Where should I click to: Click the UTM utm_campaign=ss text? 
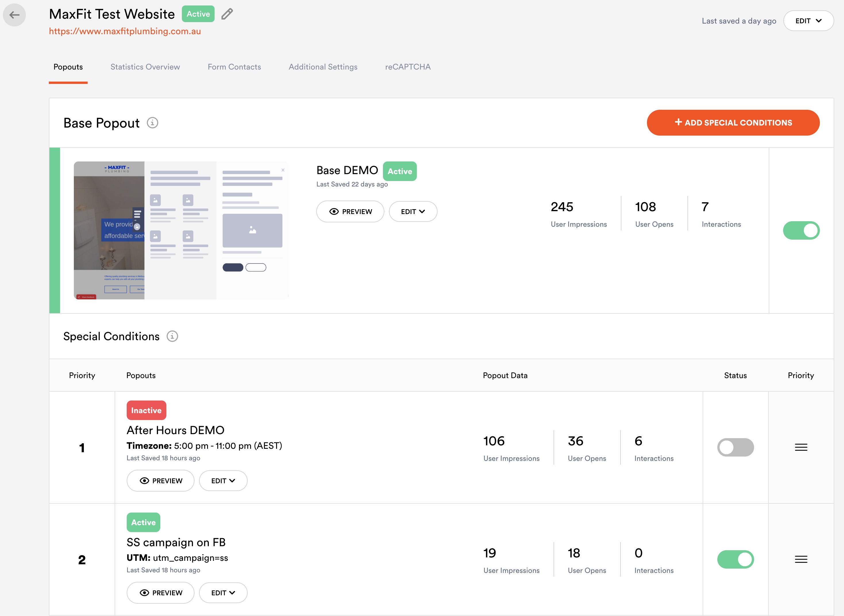click(x=177, y=558)
